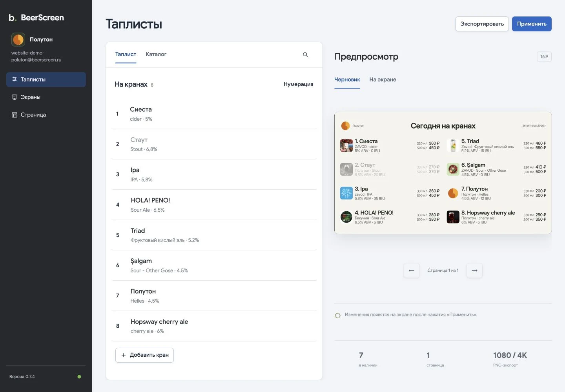Viewport: 565px width, 392px height.
Task: Switch to the Таплист tab
Action: (126, 54)
